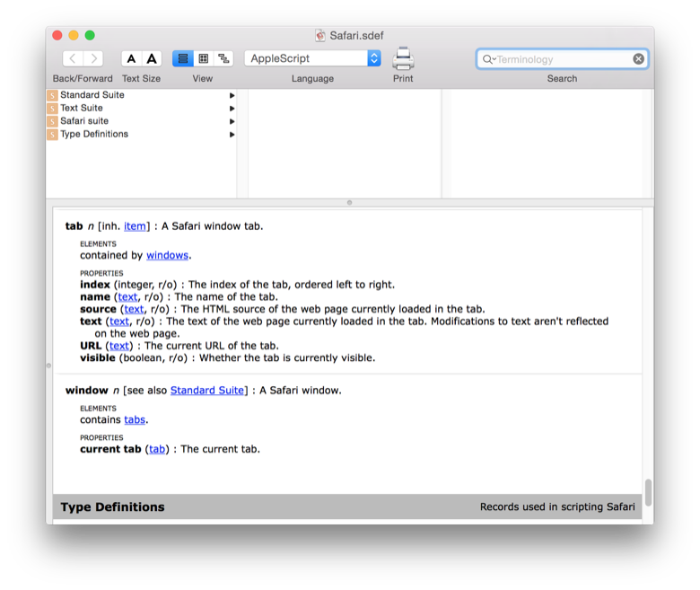The height and width of the screenshot is (590, 700).
Task: Click the 'visible' property name
Action: coord(98,358)
